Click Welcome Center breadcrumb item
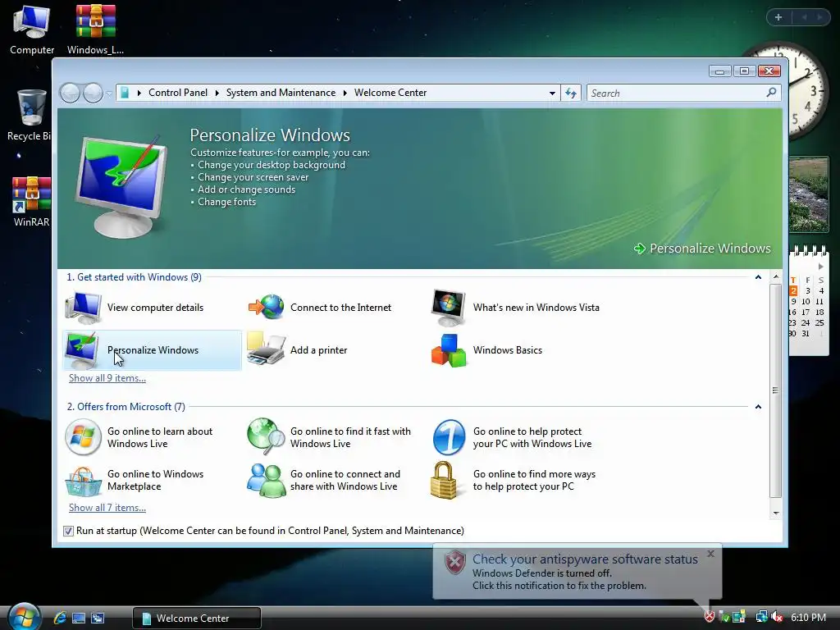 click(390, 93)
